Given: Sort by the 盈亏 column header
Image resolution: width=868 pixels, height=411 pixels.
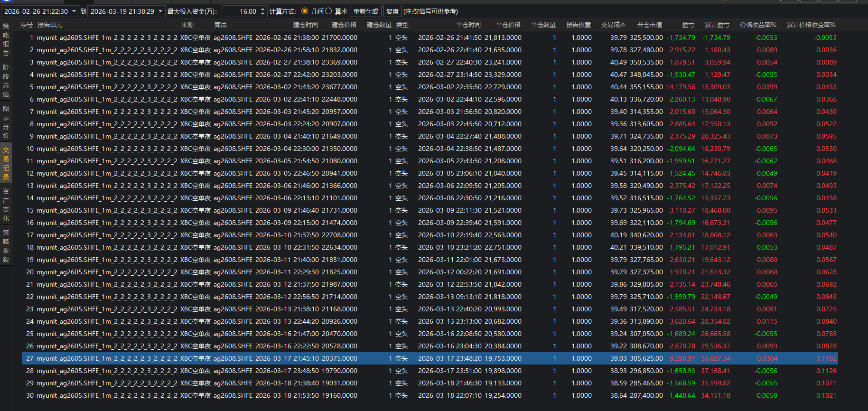Looking at the screenshot, I should [x=688, y=25].
